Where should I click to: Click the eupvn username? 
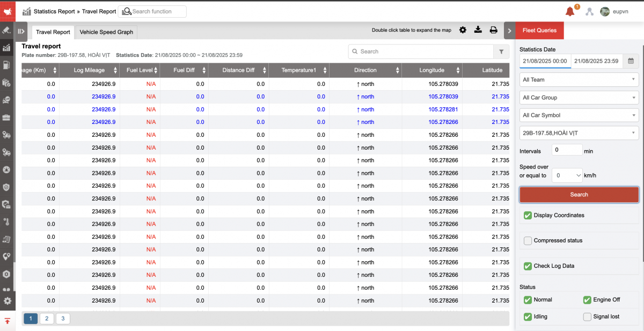[621, 11]
